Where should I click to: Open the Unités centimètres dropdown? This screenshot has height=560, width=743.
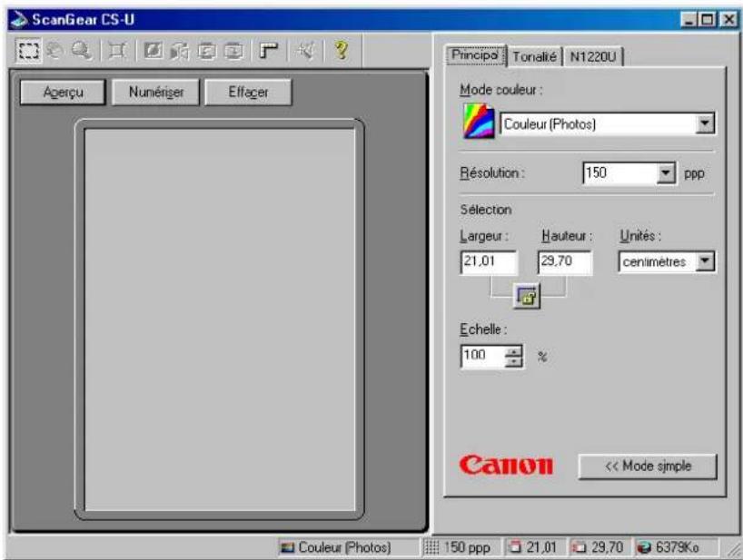(x=668, y=261)
